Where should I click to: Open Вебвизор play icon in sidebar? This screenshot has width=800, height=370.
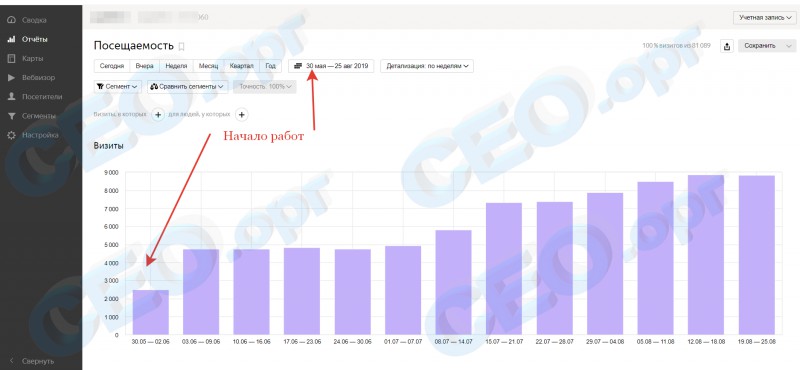tap(11, 78)
